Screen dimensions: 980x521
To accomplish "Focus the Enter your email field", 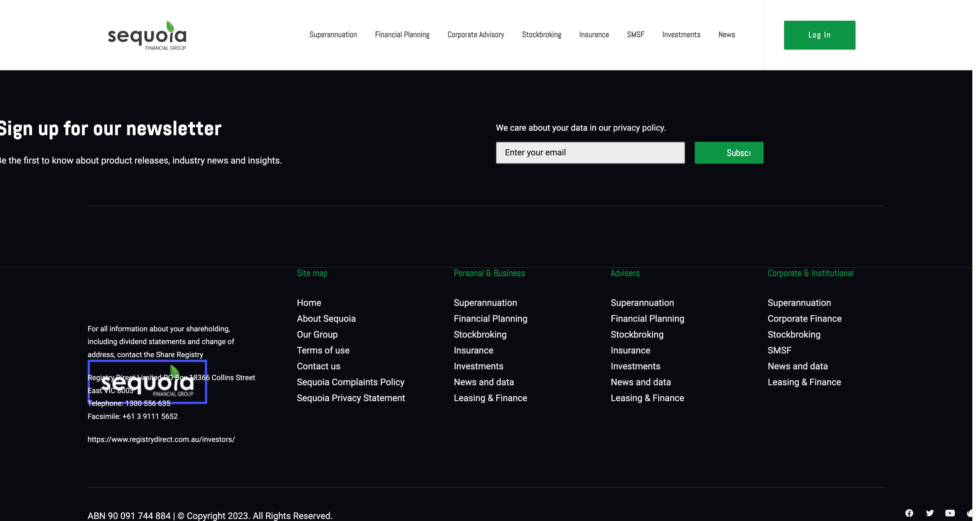I will (590, 153).
